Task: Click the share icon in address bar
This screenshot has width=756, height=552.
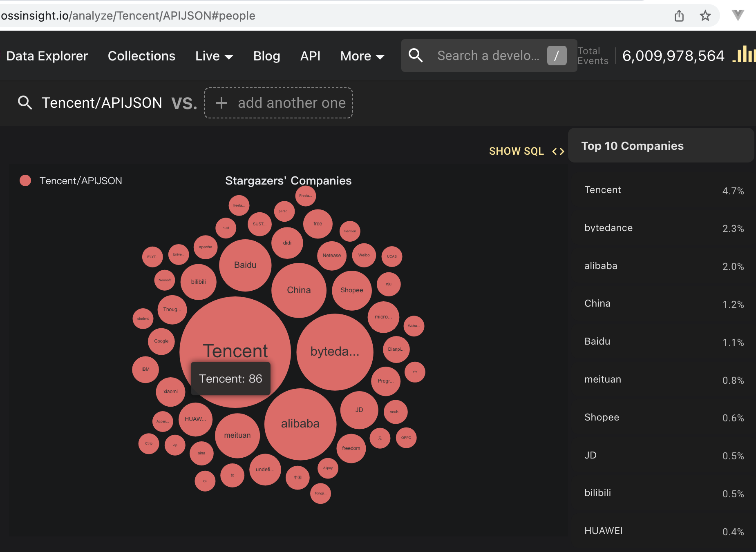Action: (x=679, y=16)
